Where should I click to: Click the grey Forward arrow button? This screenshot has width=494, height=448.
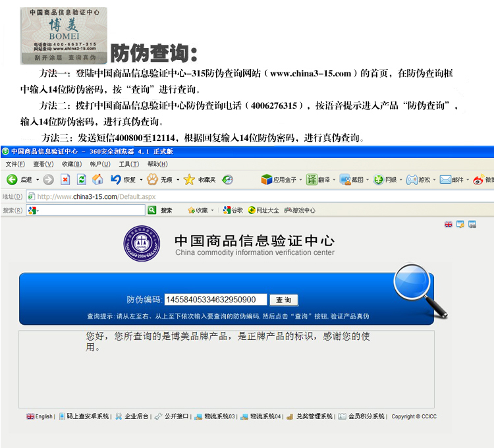tap(48, 180)
